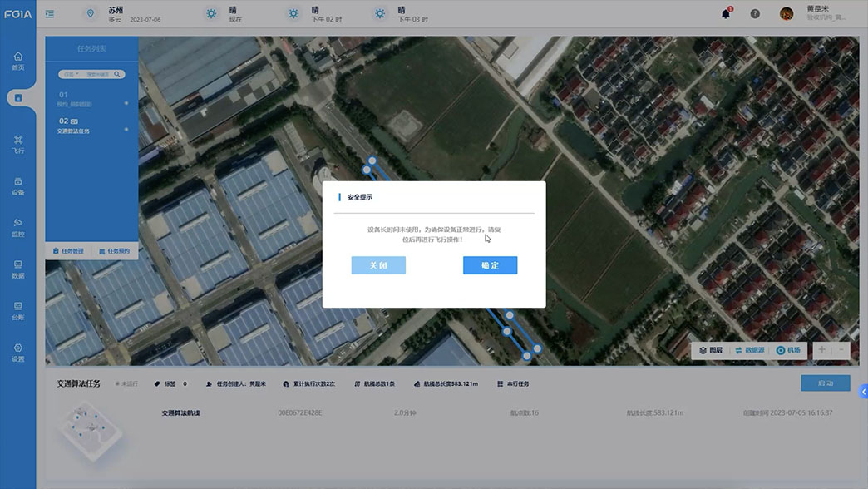Image resolution: width=868 pixels, height=489 pixels.
Task: Click the 苏州 location pin icon
Action: (x=91, y=13)
